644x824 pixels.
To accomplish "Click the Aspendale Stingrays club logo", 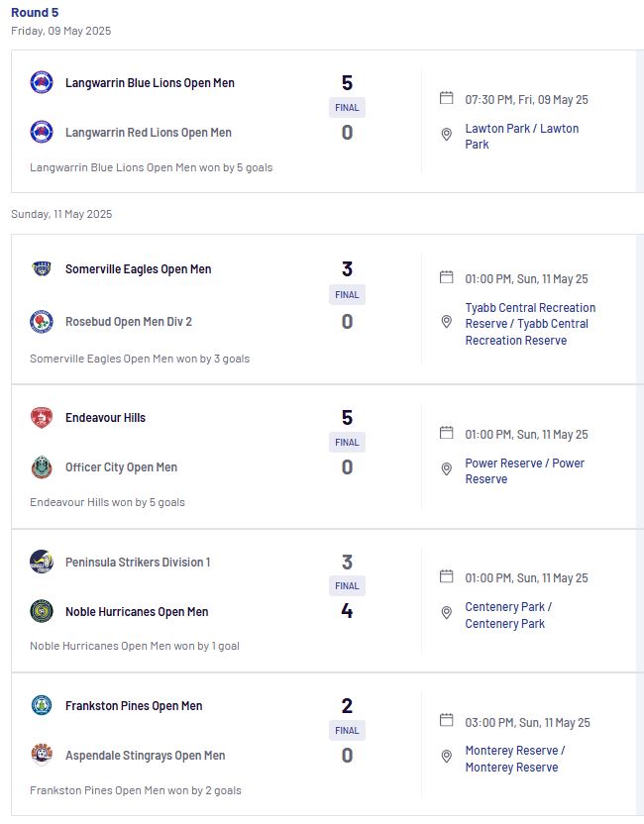I will pos(42,755).
